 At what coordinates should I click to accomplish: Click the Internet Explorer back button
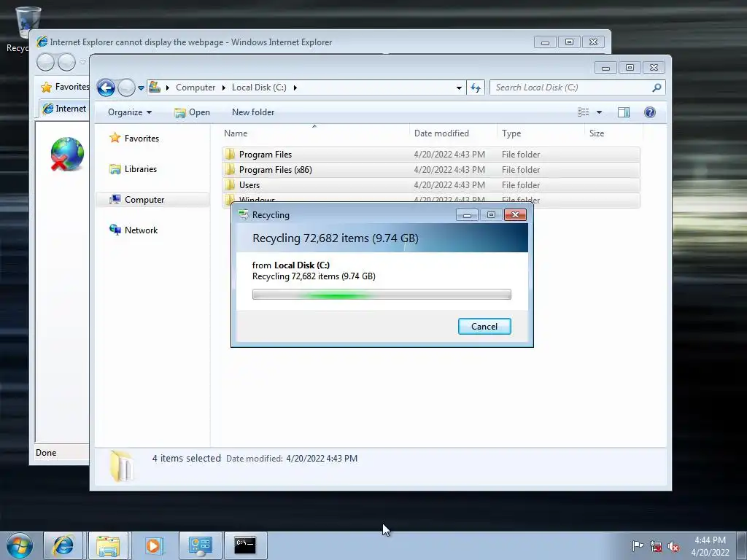click(x=45, y=62)
